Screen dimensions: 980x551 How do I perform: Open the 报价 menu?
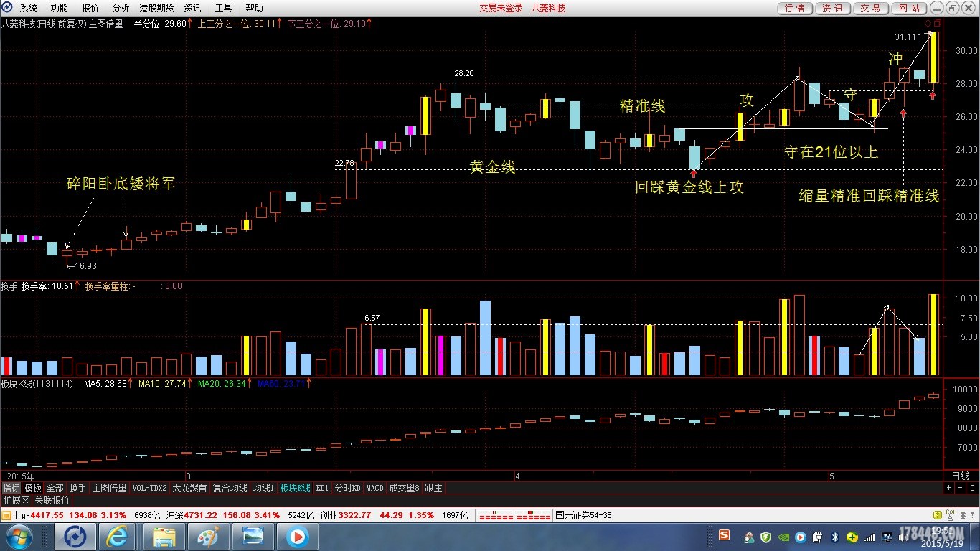click(90, 8)
